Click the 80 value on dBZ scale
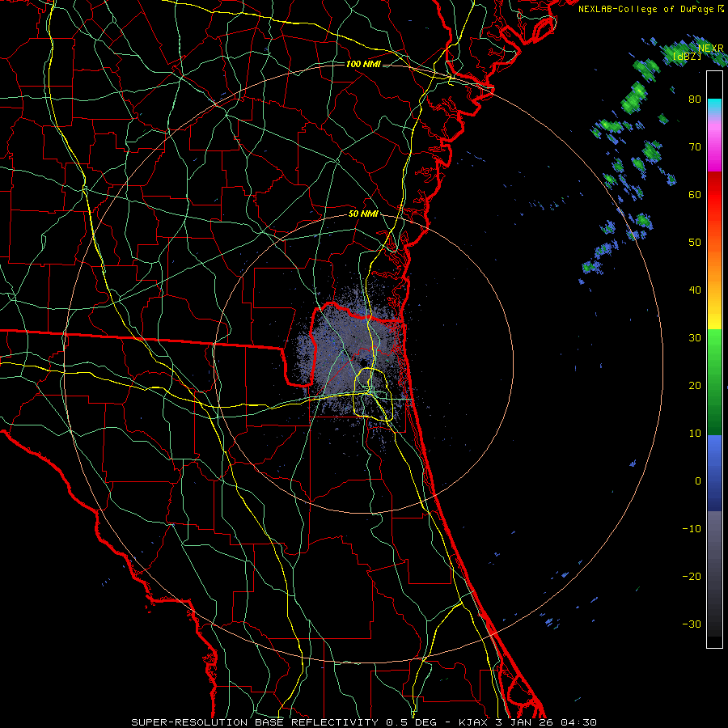The height and width of the screenshot is (728, 728). [x=695, y=99]
